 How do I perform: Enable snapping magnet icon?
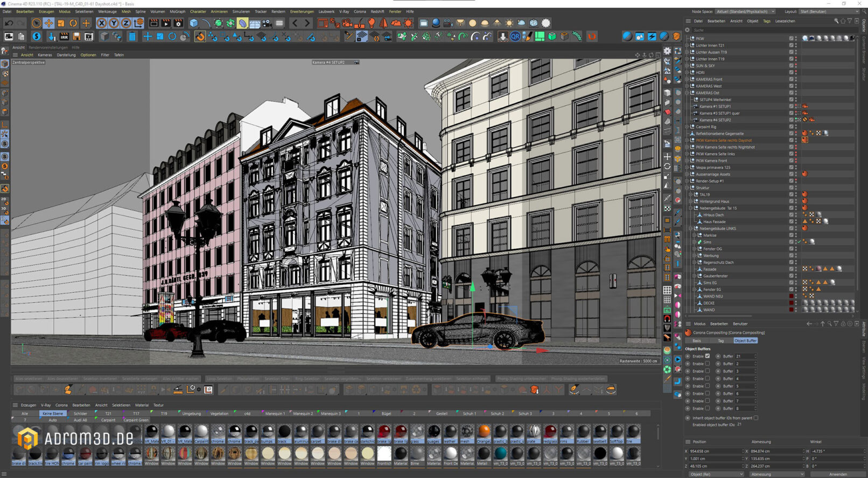pos(200,37)
